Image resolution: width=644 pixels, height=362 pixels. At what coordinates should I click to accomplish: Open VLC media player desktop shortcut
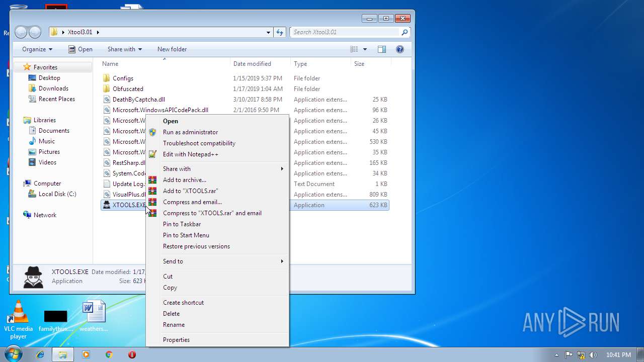pyautogui.click(x=19, y=319)
